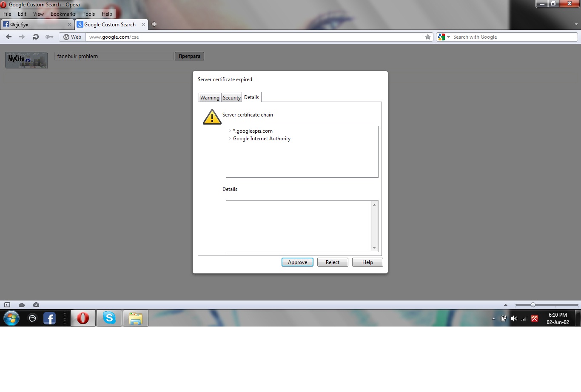
Task: Click the address bar URL field
Action: point(255,37)
